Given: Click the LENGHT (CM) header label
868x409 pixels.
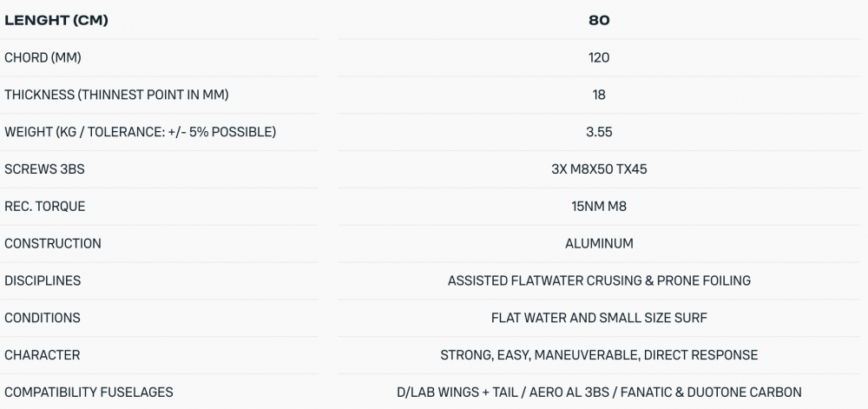Looking at the screenshot, I should tap(56, 20).
